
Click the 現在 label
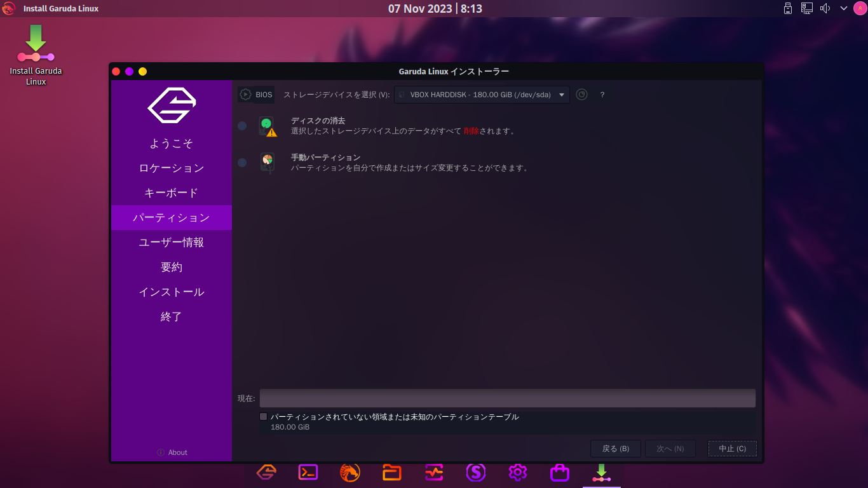[x=247, y=398]
